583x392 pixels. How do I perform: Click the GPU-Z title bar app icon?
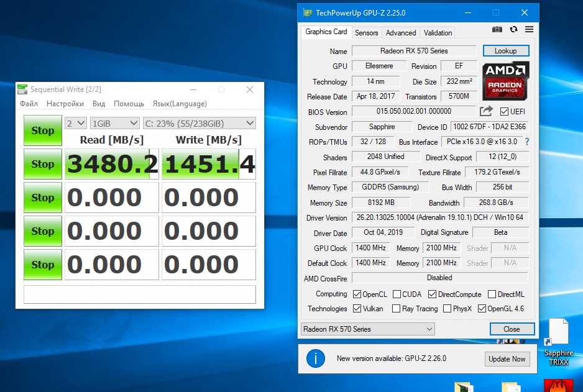(x=308, y=12)
